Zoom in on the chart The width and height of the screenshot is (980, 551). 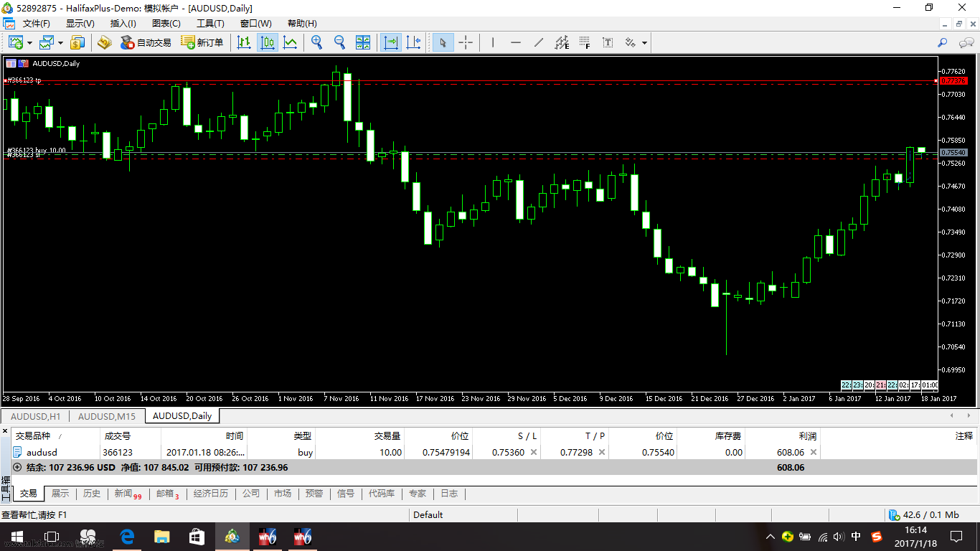click(x=316, y=42)
